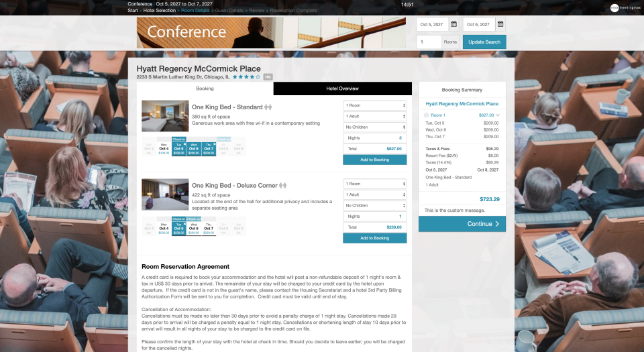
Task: Remove Tue Oct 5 from Deluxe Corner dates
Action: click(x=185, y=224)
